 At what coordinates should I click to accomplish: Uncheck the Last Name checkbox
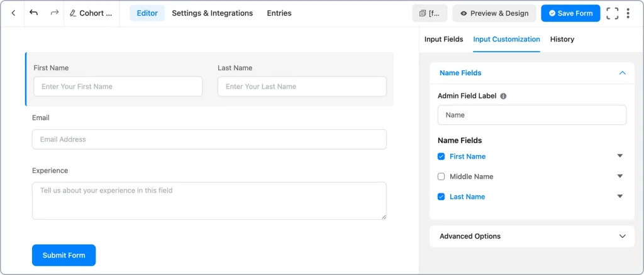coord(441,197)
